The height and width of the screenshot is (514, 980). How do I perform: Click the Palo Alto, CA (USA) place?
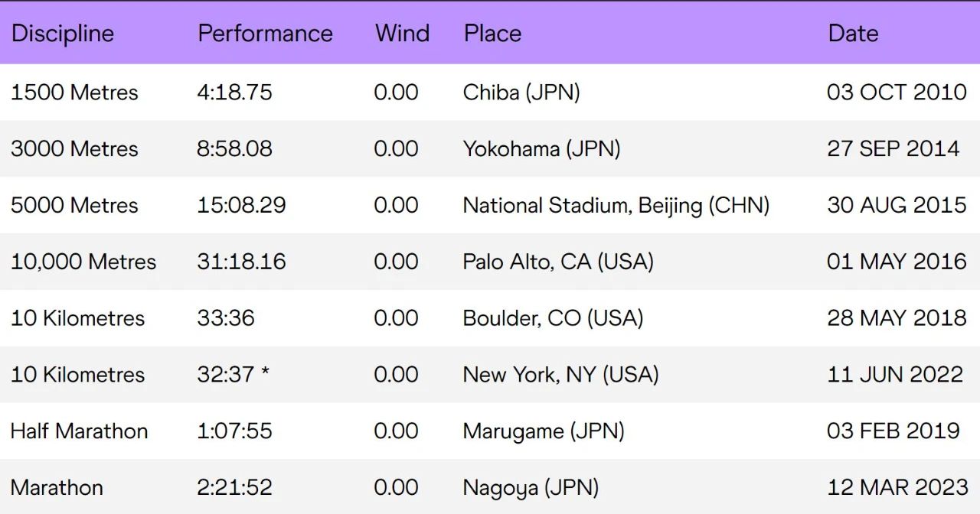coord(558,262)
